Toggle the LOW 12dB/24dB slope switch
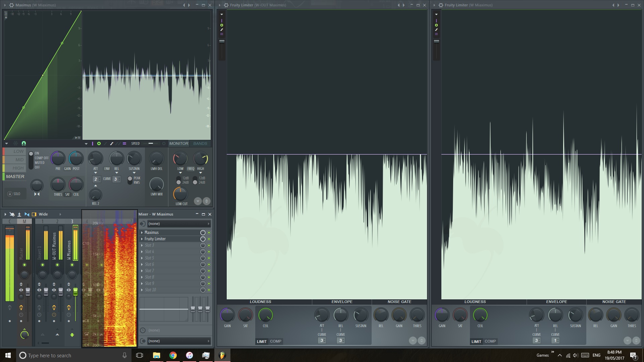 (178, 180)
